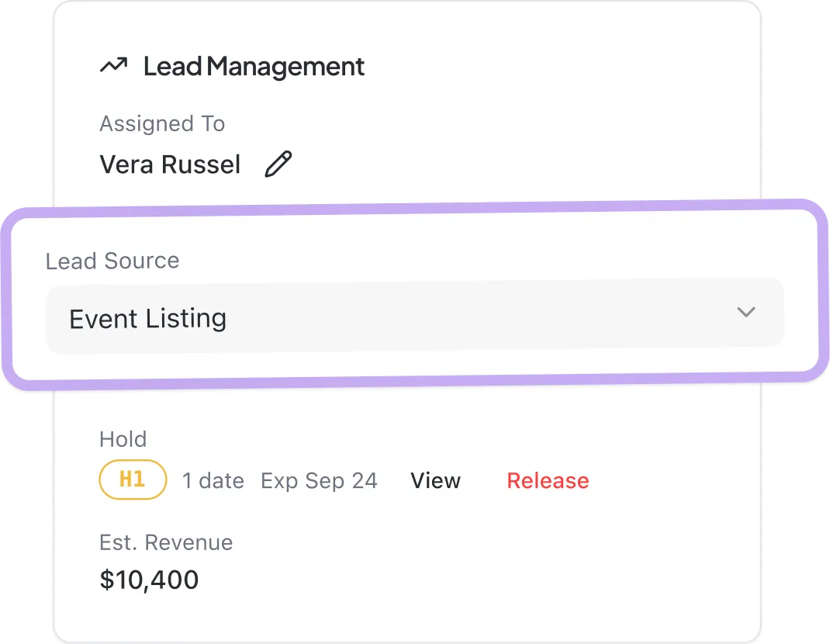The height and width of the screenshot is (644, 830).
Task: Click the Est. Revenue label
Action: [x=166, y=543]
